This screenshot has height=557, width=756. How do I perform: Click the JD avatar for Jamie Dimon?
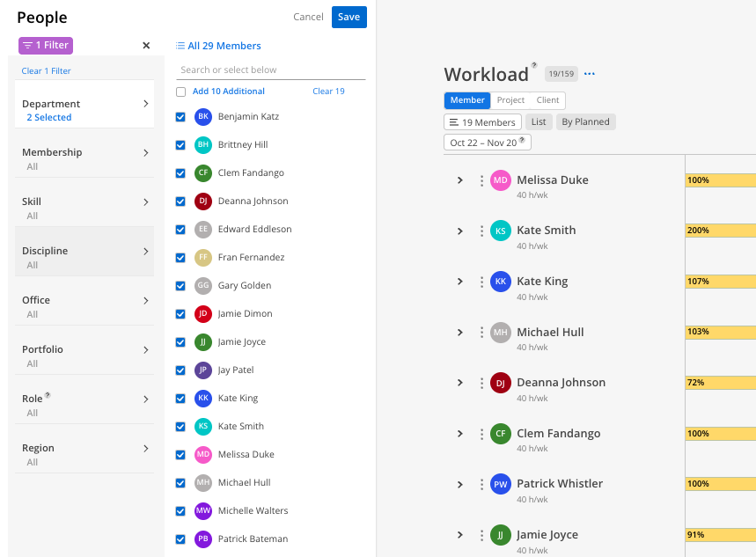pos(203,314)
